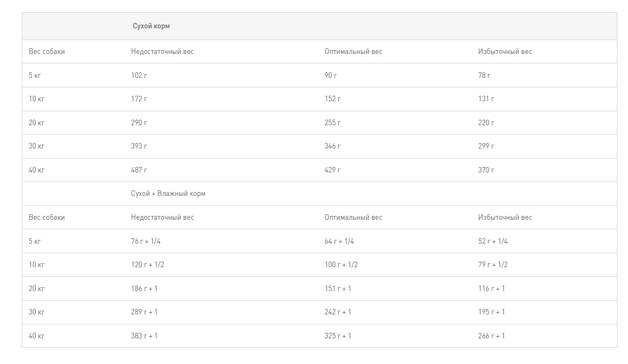Click the "172 г" value
628x364 pixels.
139,99
